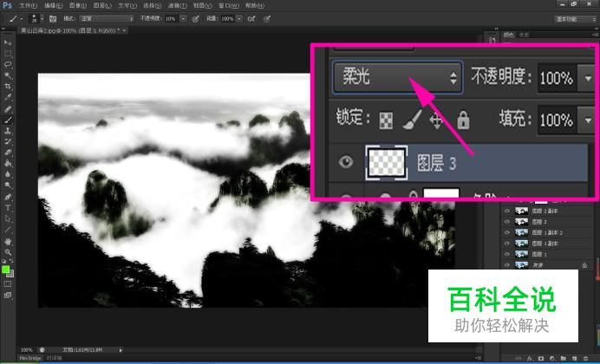Select the Healing Brush tool

(8, 109)
